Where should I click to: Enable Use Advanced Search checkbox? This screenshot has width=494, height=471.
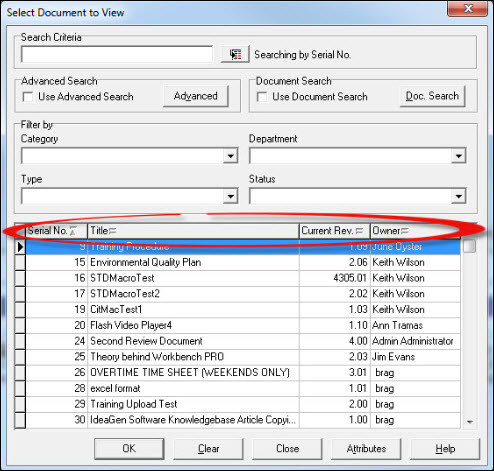click(x=28, y=97)
